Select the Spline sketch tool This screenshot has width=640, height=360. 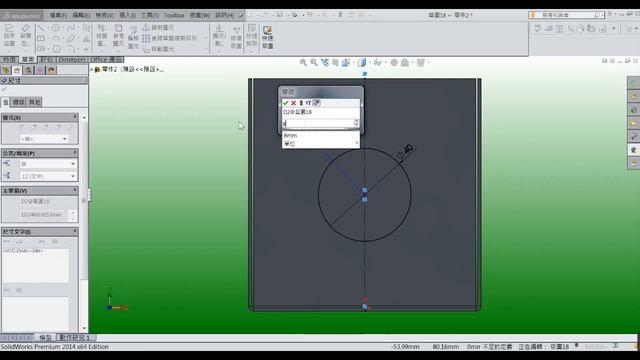pos(71,28)
